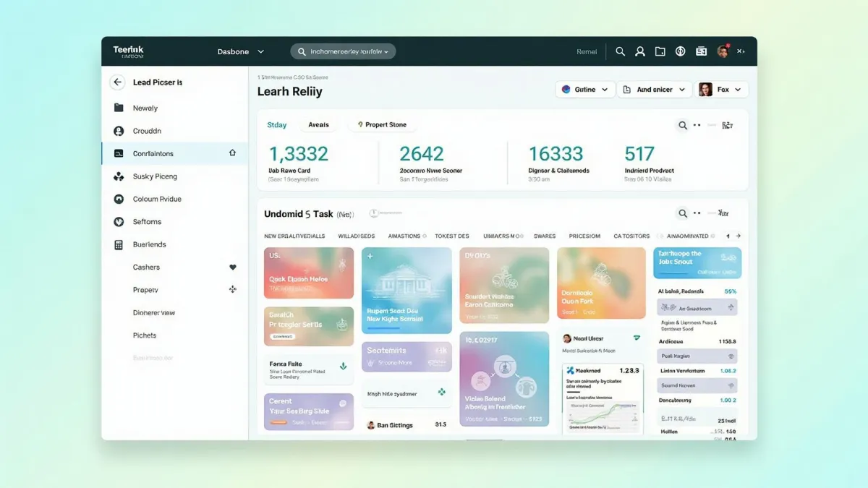868x488 pixels.
Task: Click the user avatar photo in the top bar
Action: (x=723, y=51)
